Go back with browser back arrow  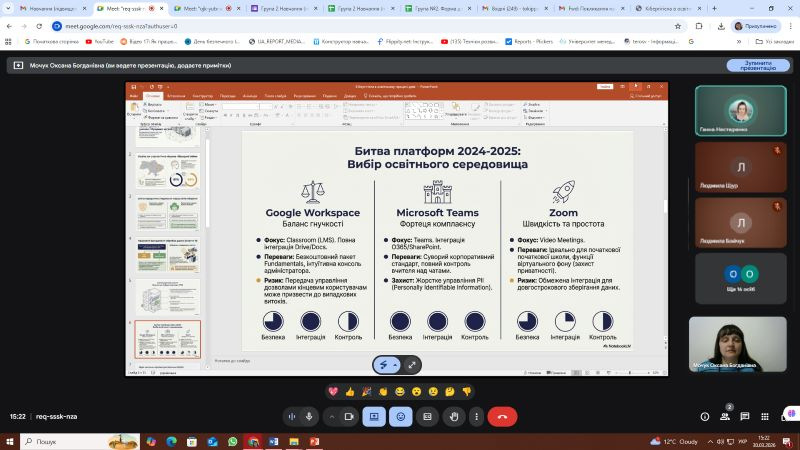tap(9, 26)
